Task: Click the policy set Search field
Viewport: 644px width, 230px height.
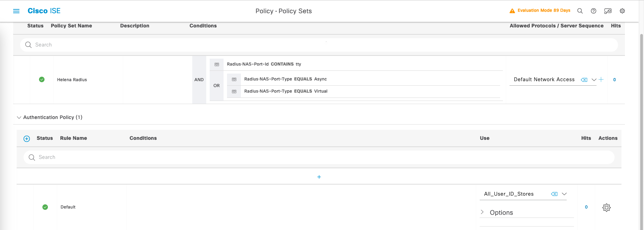Action: 319,45
